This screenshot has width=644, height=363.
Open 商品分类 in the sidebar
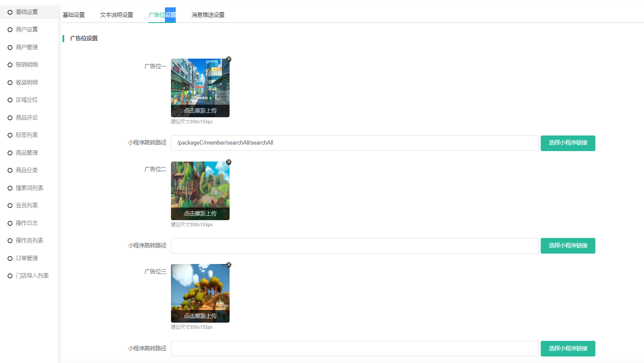[27, 170]
